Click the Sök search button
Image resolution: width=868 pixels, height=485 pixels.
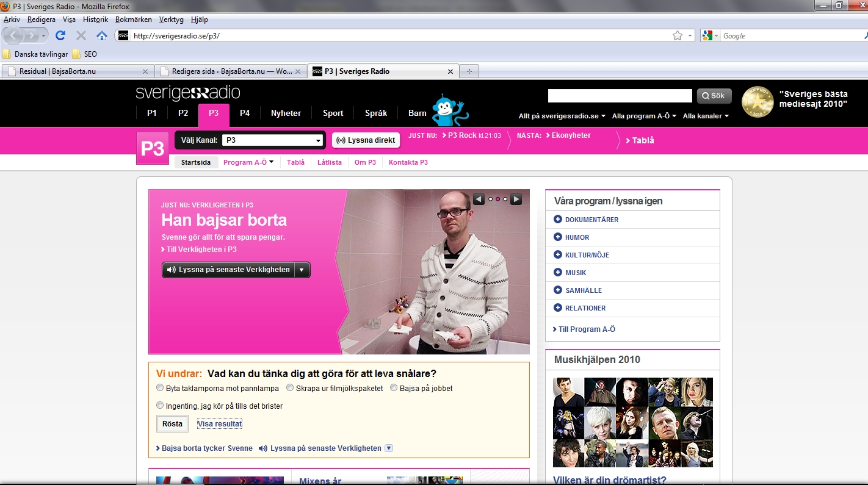(x=714, y=96)
